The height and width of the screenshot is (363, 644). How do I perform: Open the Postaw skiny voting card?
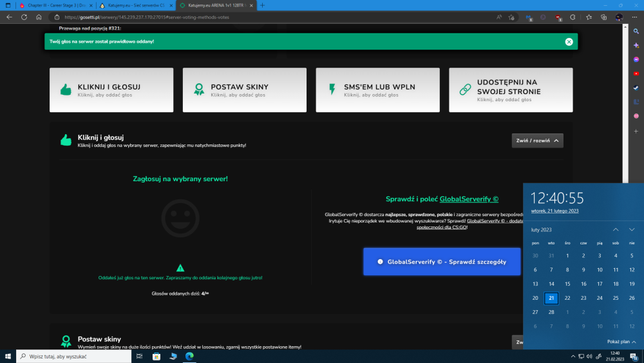pyautogui.click(x=244, y=90)
